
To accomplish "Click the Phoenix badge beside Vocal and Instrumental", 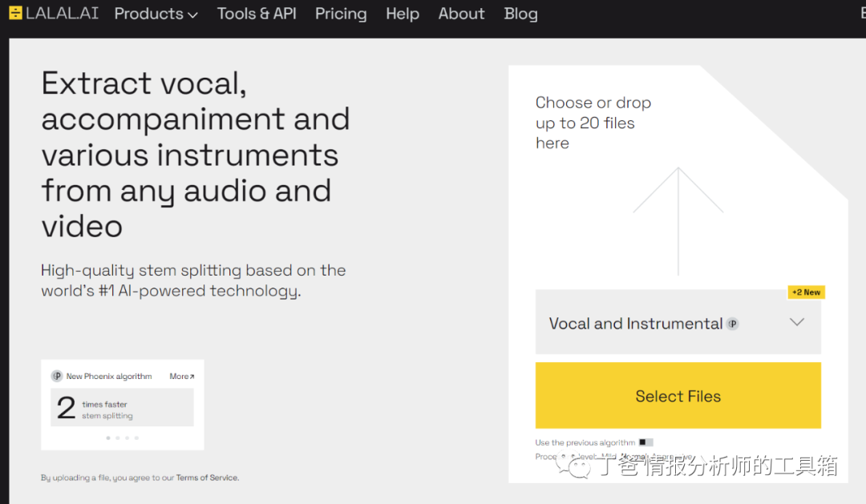I will click(x=732, y=324).
